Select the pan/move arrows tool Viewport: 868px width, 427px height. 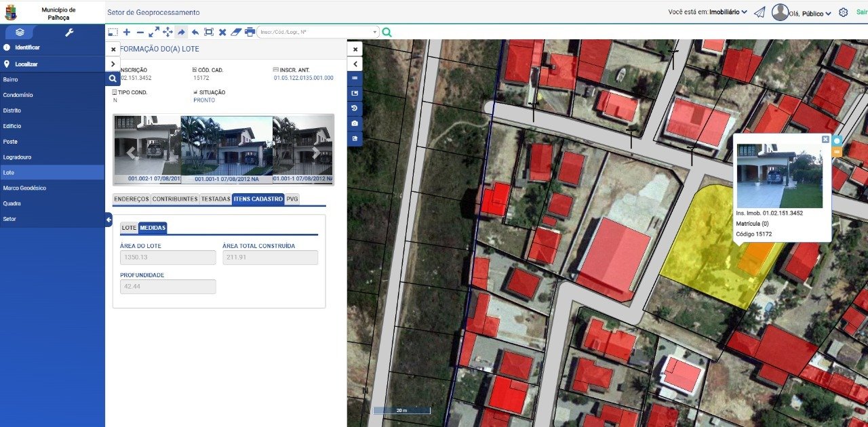pos(167,32)
